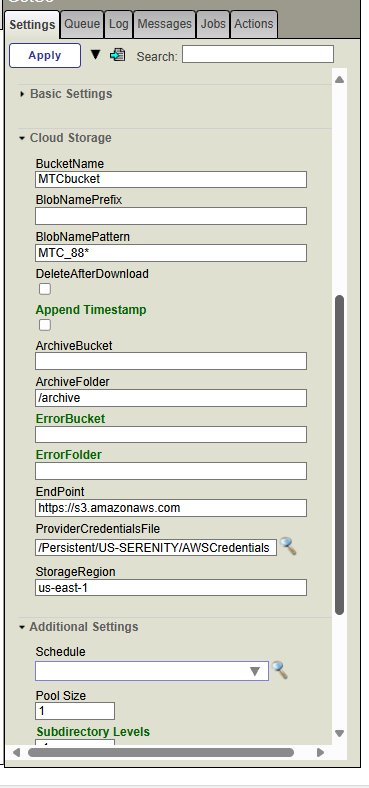Click the horizontal scroll left arrow

click(x=16, y=752)
